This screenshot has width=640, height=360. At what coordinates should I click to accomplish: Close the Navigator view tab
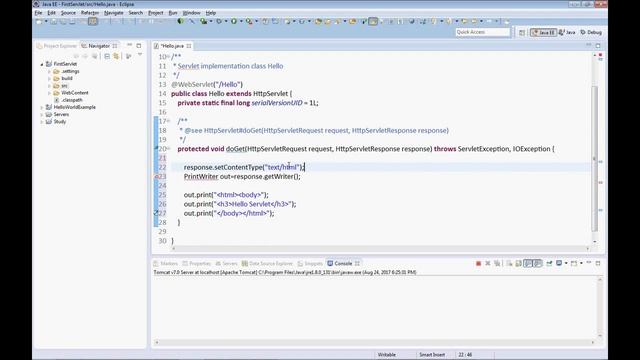115,46
